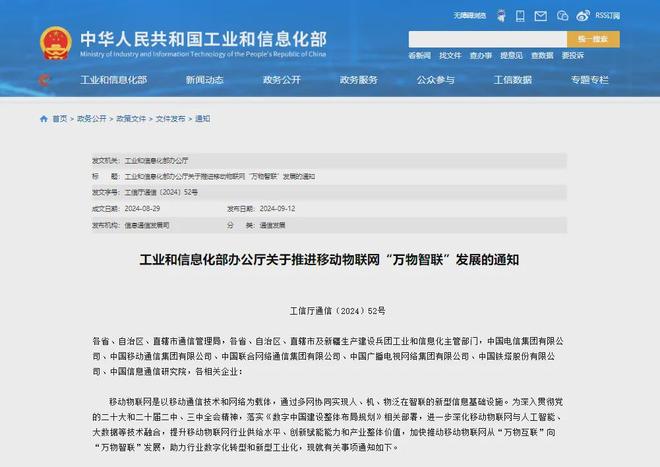This screenshot has width=660, height=467.
Task: Click the category value 通信发展
Action: (x=272, y=225)
